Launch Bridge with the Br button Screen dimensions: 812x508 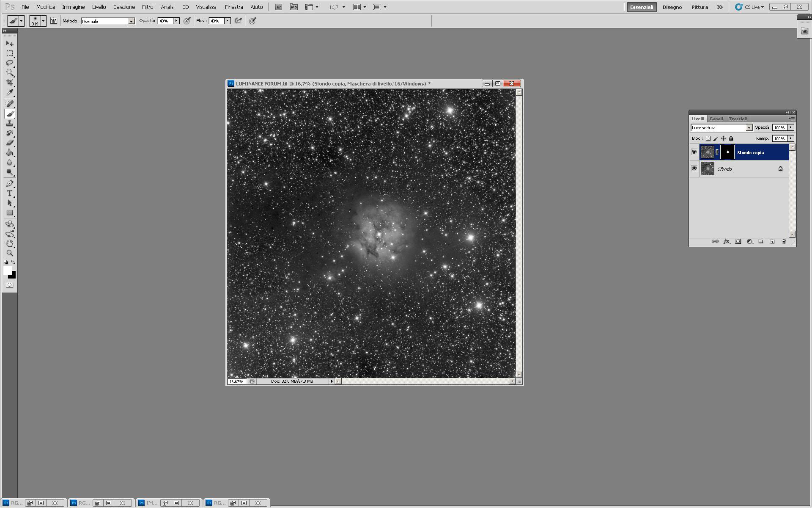278,7
